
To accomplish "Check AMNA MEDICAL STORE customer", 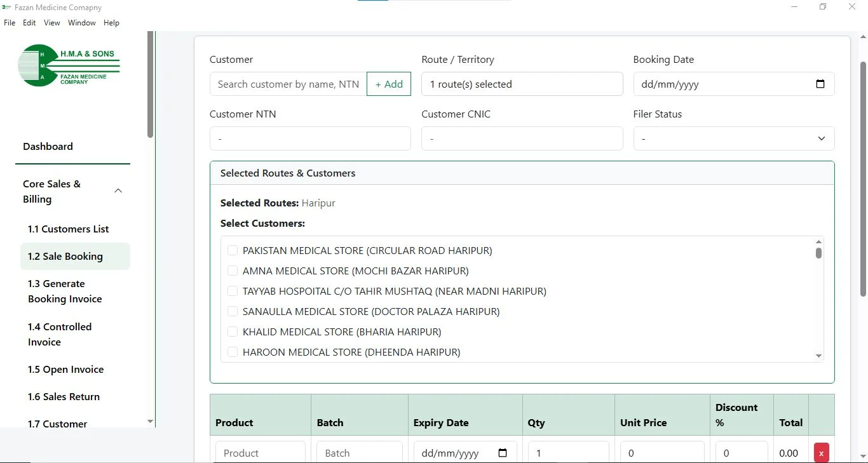I will coord(233,271).
